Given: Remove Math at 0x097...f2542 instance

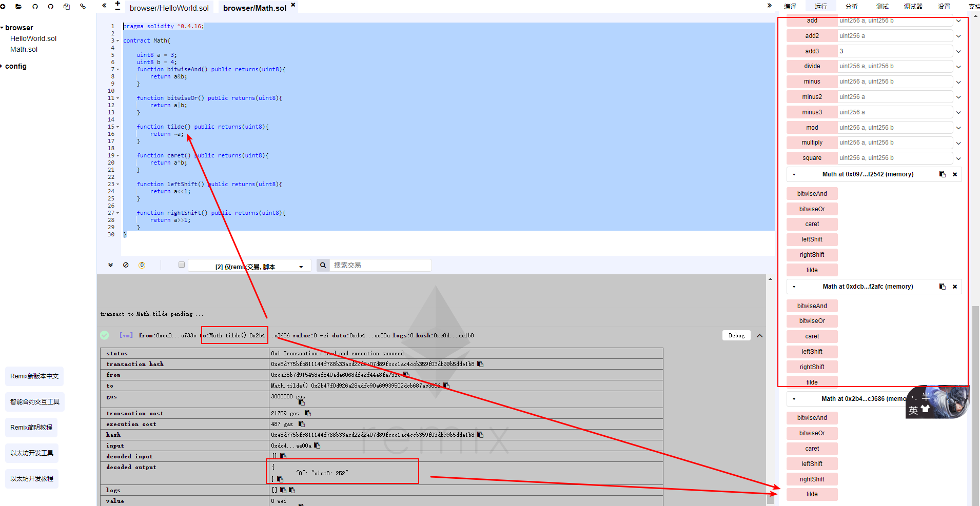Looking at the screenshot, I should click(955, 174).
